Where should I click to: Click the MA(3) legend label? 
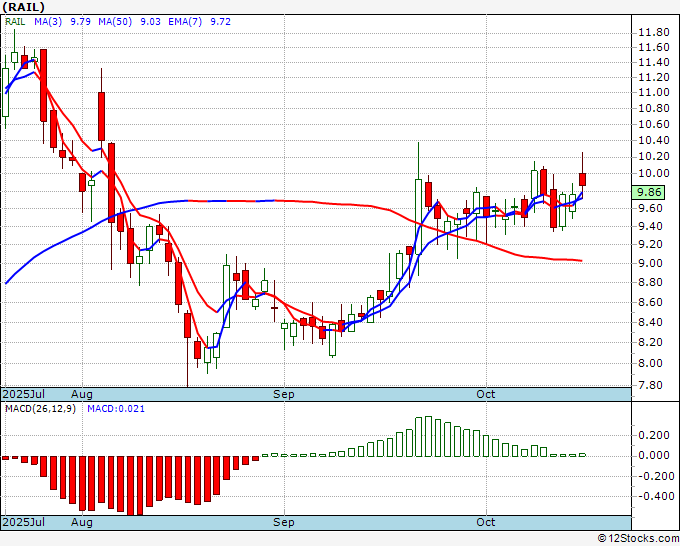point(48,22)
